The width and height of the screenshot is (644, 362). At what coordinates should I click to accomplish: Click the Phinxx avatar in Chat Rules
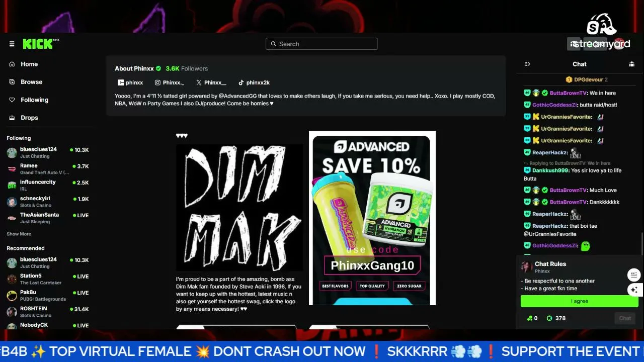[x=526, y=266]
